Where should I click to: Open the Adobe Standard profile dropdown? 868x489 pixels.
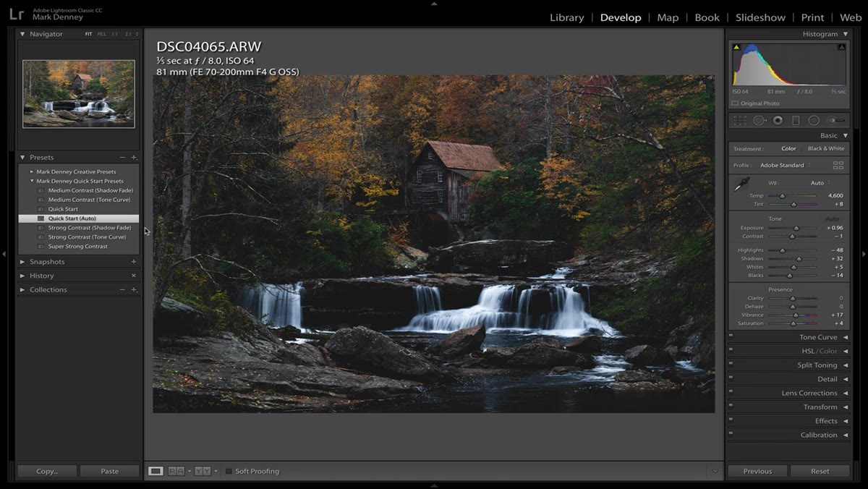pyautogui.click(x=785, y=166)
